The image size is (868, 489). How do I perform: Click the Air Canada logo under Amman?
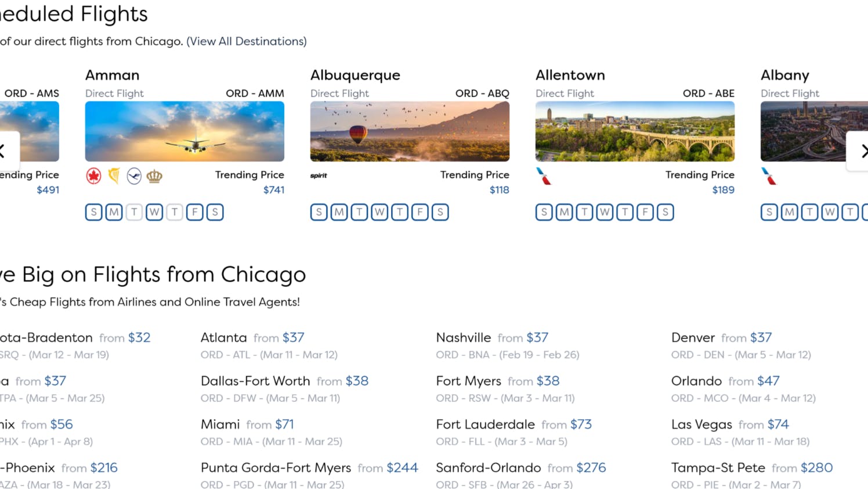coord(93,176)
